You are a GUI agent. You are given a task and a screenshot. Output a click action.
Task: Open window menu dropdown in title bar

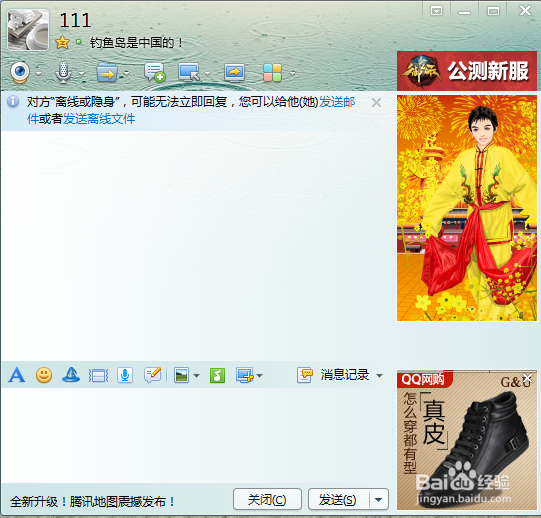click(x=436, y=11)
